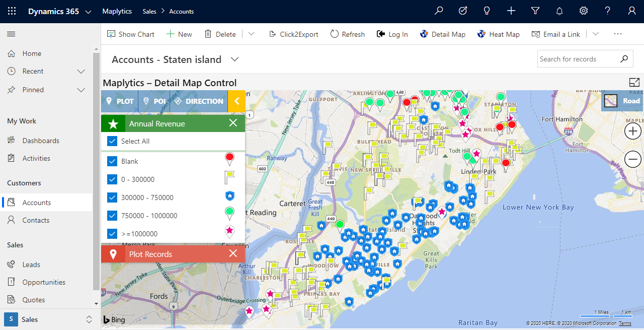Click Show Chart in the command bar
The image size is (644, 330).
(x=131, y=34)
